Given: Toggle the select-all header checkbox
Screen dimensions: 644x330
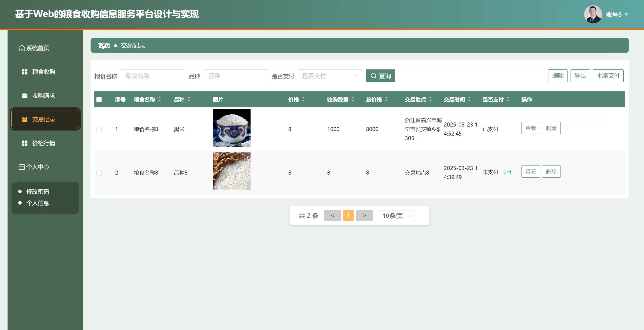Looking at the screenshot, I should (99, 99).
